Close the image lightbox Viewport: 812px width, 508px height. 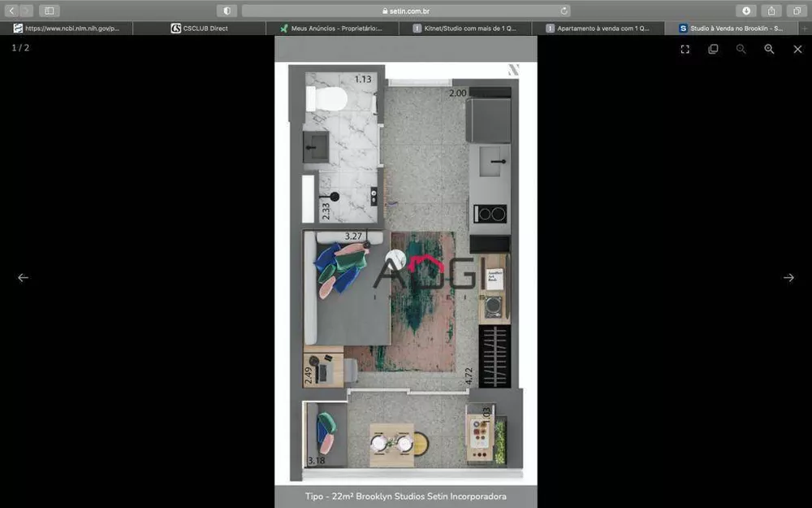[x=797, y=49]
